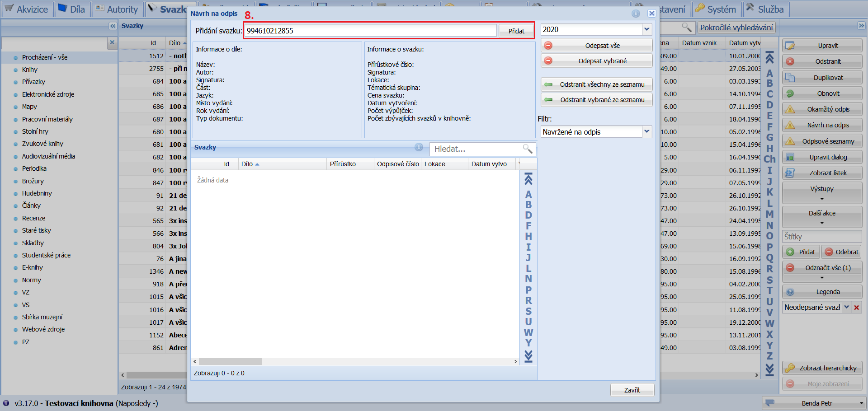Click Duplikovat in the right panel

point(822,78)
